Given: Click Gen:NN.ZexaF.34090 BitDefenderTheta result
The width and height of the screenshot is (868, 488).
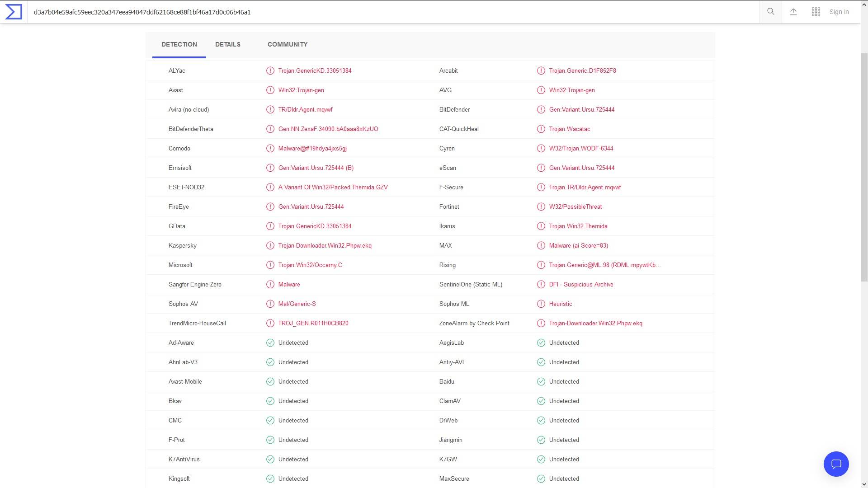Looking at the screenshot, I should pos(328,129).
